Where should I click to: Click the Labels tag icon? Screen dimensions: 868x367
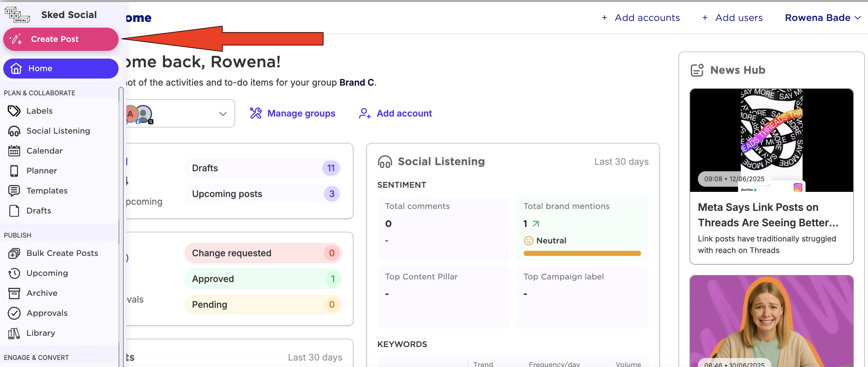[x=14, y=111]
